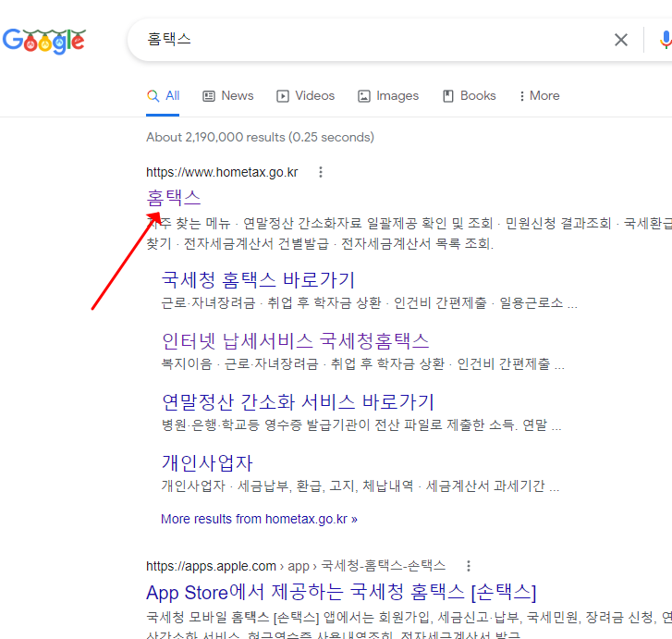The width and height of the screenshot is (672, 639).
Task: Switch to the Books tab
Action: pyautogui.click(x=470, y=95)
